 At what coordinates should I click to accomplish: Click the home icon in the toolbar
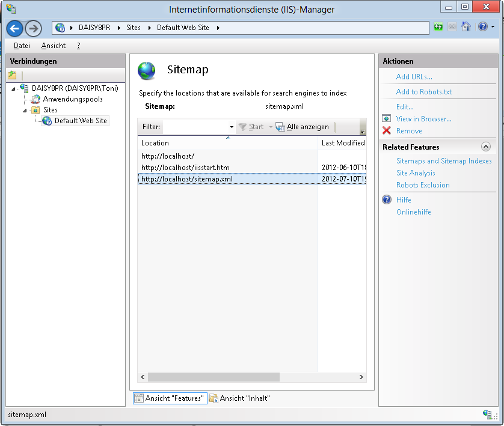[x=466, y=28]
